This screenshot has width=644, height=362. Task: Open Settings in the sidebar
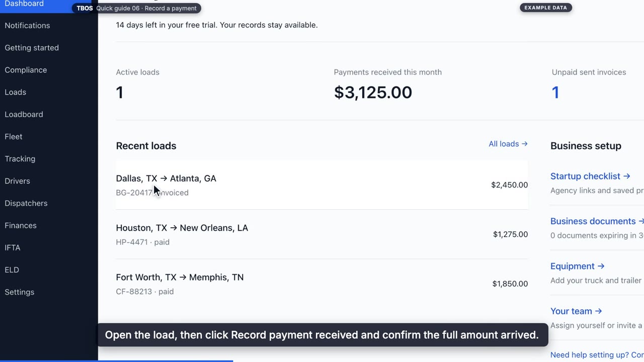tap(19, 292)
